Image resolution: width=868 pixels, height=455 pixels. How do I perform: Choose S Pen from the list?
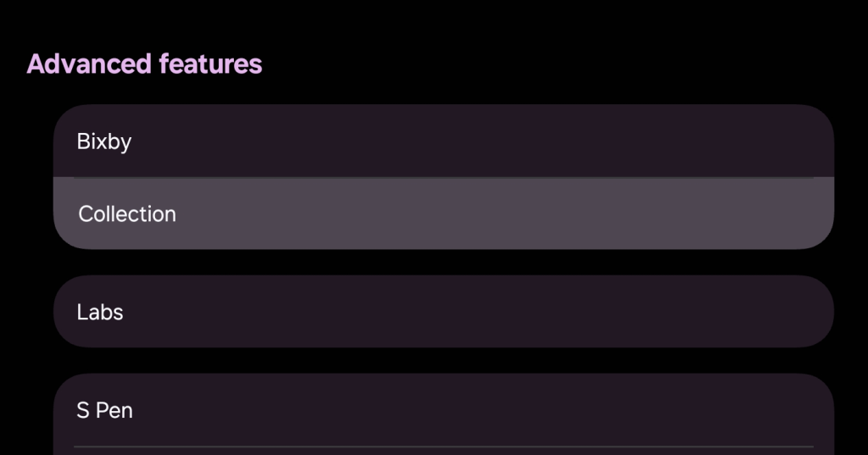tap(443, 411)
